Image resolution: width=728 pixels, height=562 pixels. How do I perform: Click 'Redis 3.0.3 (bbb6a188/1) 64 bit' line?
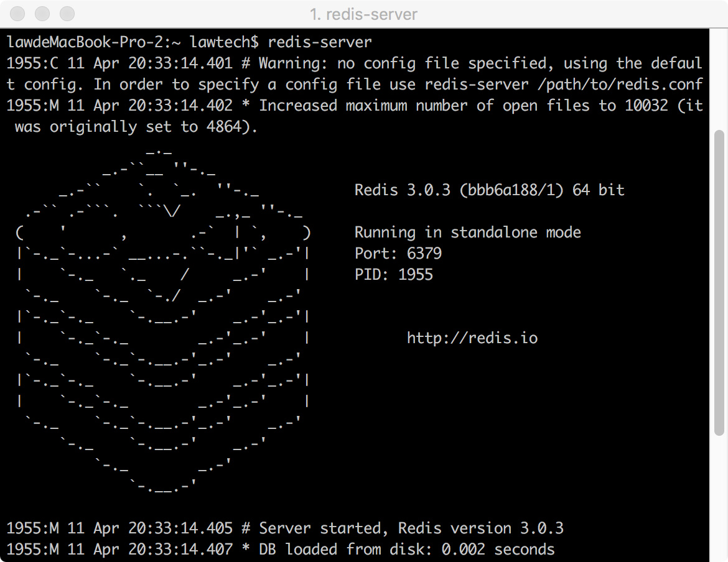click(489, 190)
